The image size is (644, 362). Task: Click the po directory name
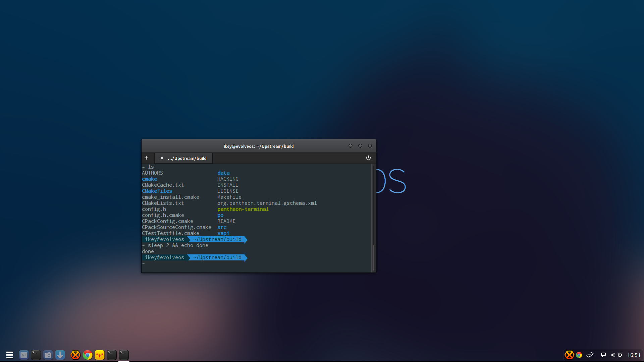point(220,215)
